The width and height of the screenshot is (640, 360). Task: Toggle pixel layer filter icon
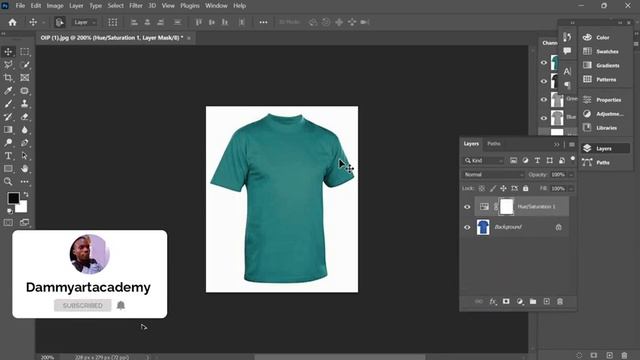[x=513, y=161]
